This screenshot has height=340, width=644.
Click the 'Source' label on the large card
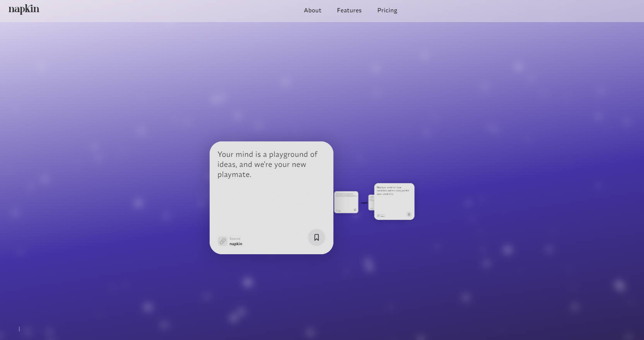pyautogui.click(x=235, y=238)
